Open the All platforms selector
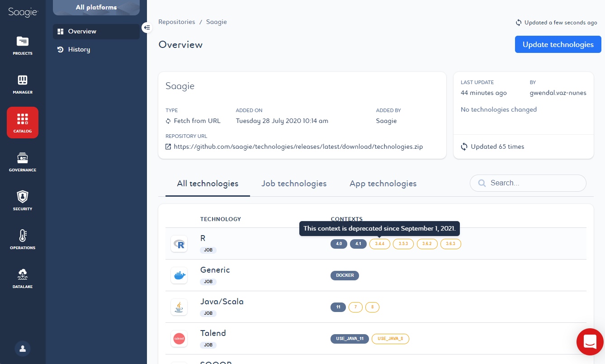Image resolution: width=605 pixels, height=364 pixels. (96, 7)
